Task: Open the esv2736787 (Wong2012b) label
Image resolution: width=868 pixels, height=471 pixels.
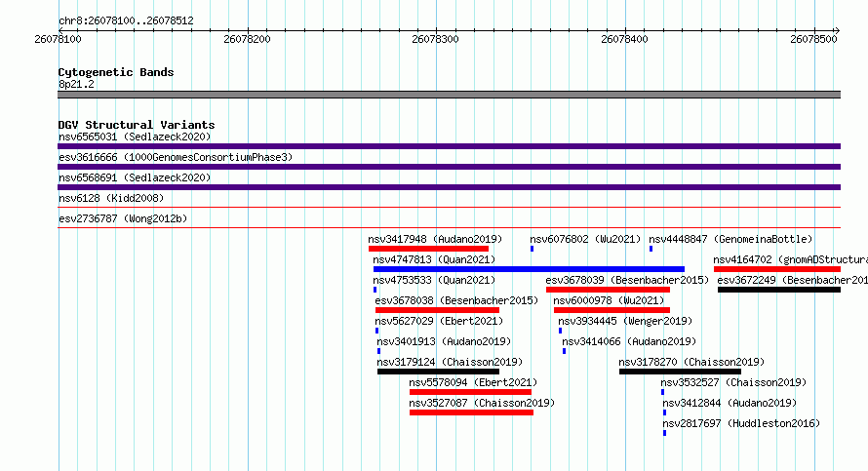Action: tap(123, 218)
